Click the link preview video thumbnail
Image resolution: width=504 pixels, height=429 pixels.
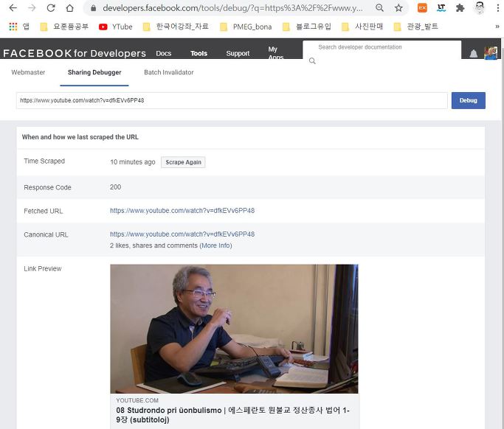coord(234,329)
